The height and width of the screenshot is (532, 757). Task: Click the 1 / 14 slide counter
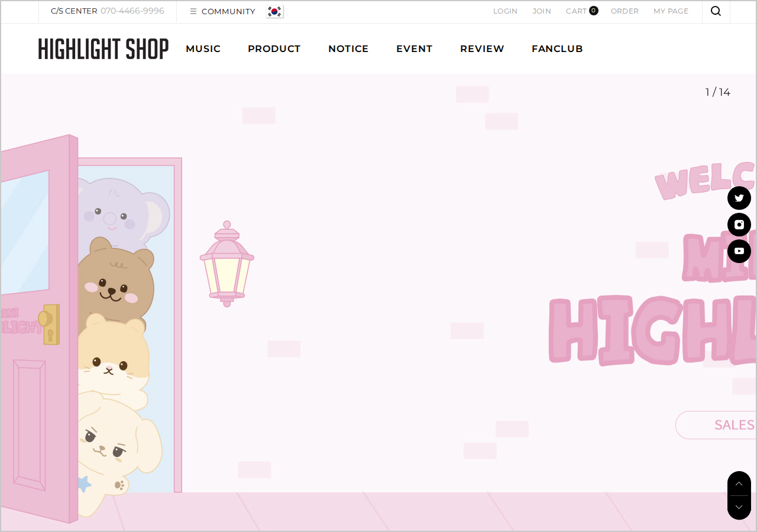coord(717,92)
